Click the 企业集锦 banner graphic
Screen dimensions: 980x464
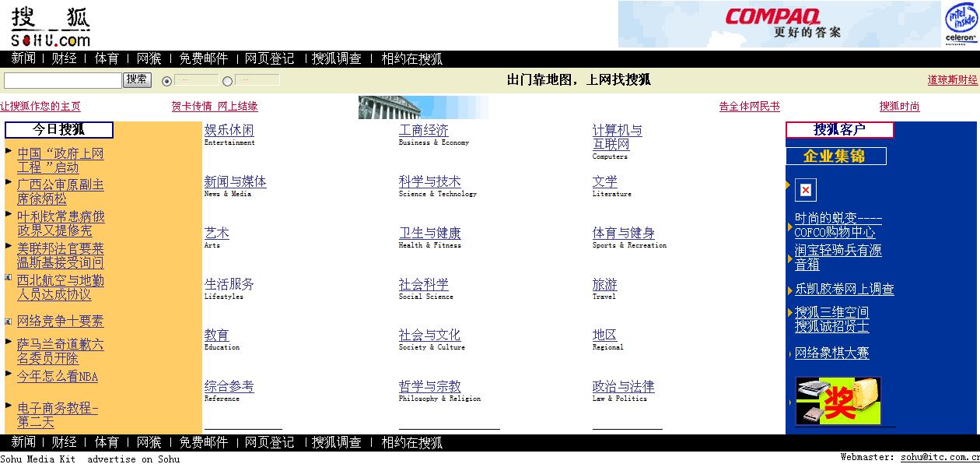pos(835,156)
